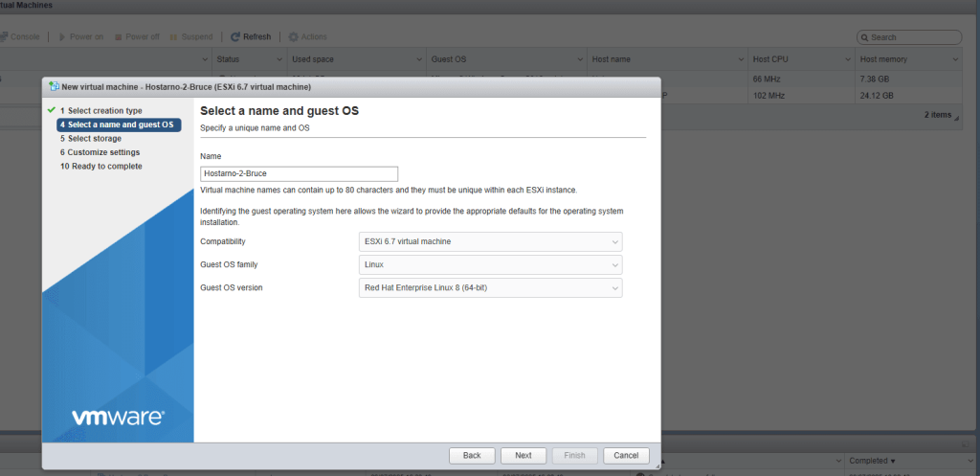This screenshot has width=980, height=476.
Task: Click the Actions gear icon
Action: pyautogui.click(x=293, y=37)
